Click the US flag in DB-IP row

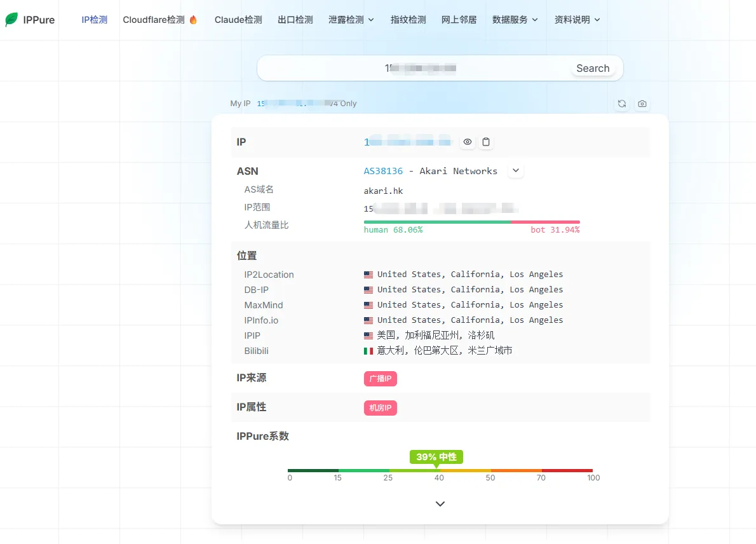click(368, 290)
